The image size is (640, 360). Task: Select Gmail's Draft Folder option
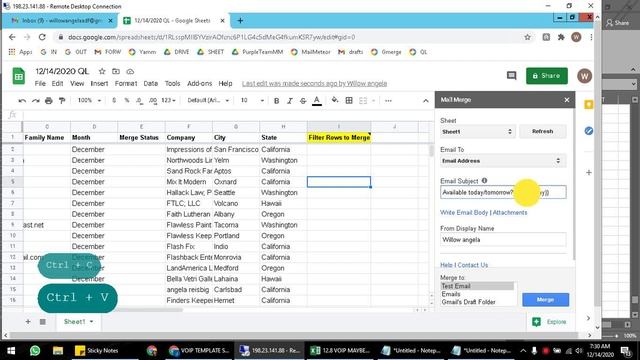[477, 302]
